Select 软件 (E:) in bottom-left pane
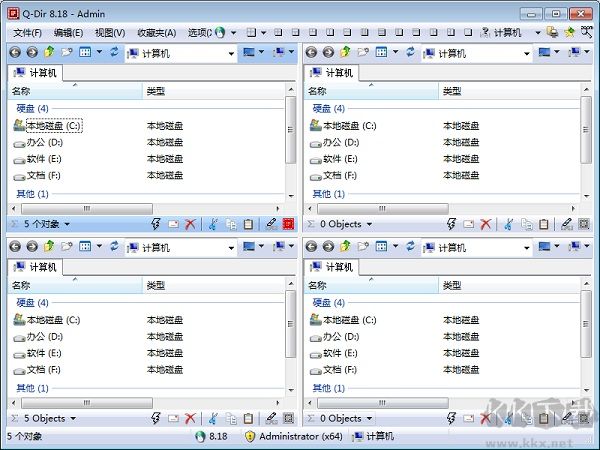Viewport: 600px width, 450px height. tap(37, 354)
